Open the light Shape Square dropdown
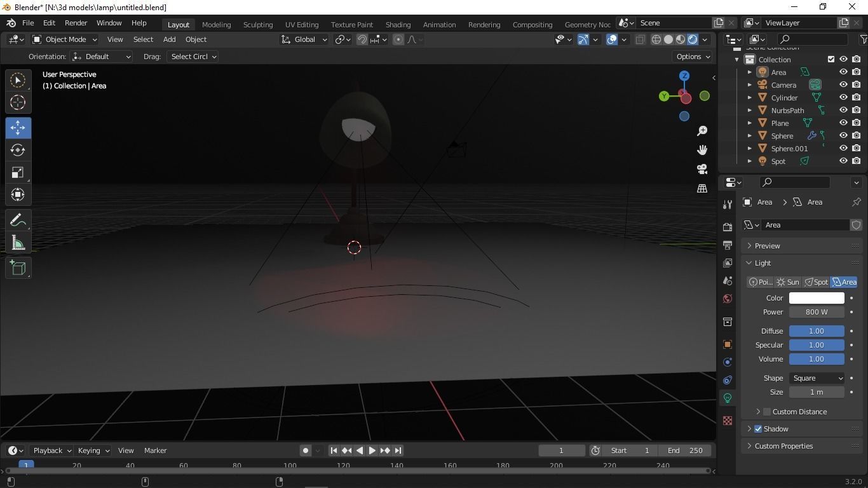Image resolution: width=868 pixels, height=488 pixels. click(817, 378)
